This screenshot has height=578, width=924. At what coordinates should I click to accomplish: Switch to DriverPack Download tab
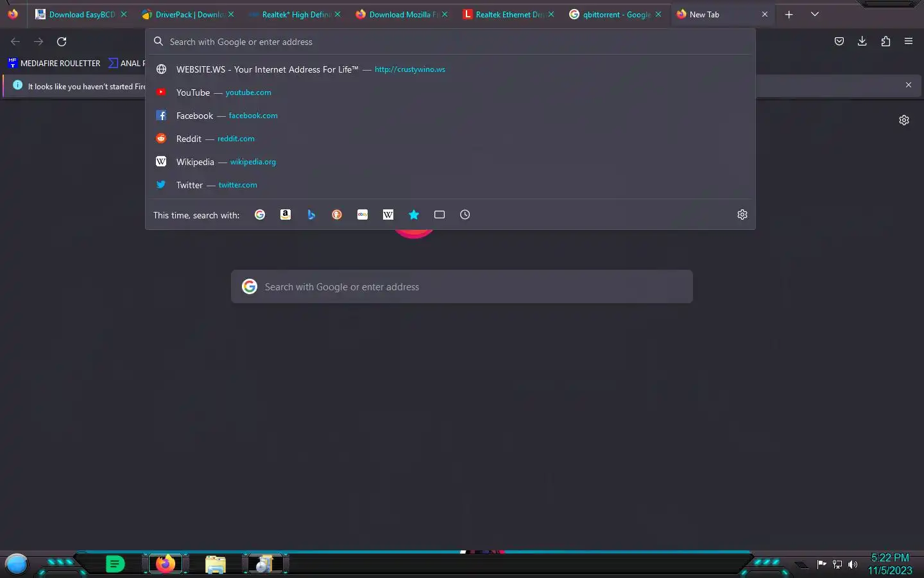(x=187, y=14)
